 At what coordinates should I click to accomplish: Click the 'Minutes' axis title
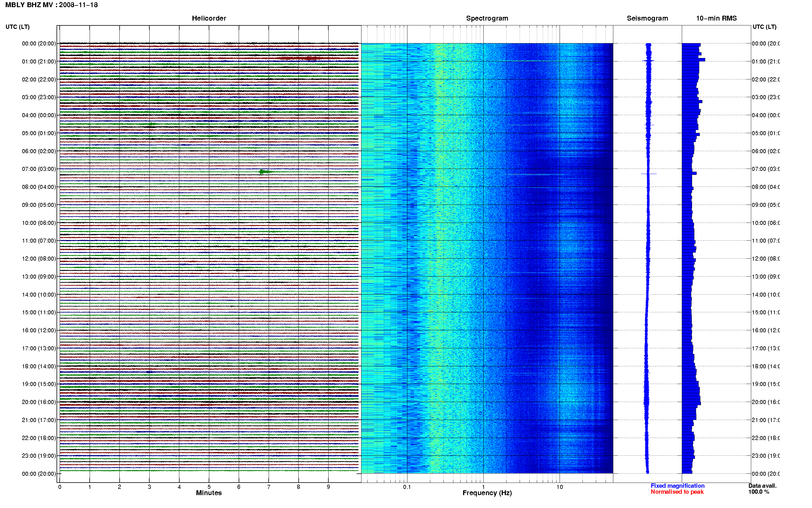tap(209, 493)
